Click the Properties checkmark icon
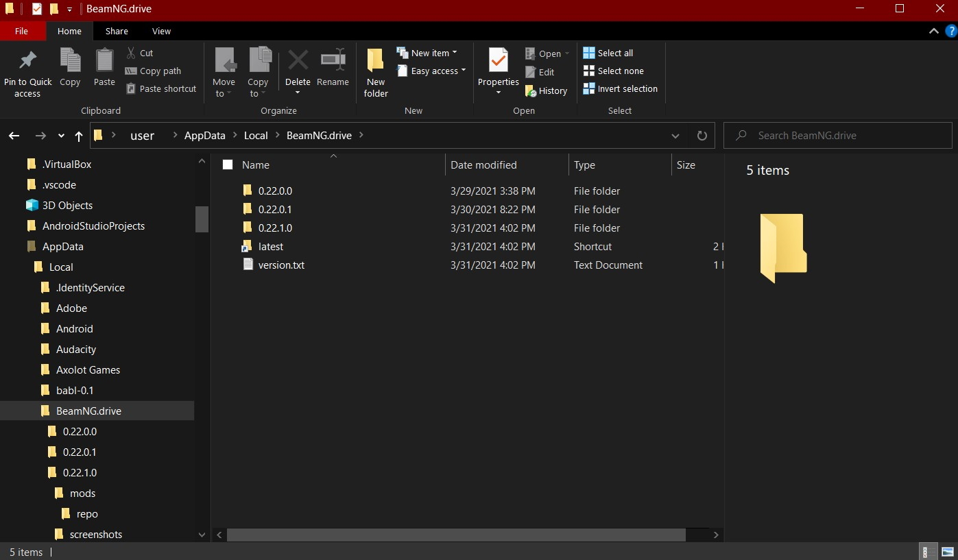958x560 pixels. 499,60
